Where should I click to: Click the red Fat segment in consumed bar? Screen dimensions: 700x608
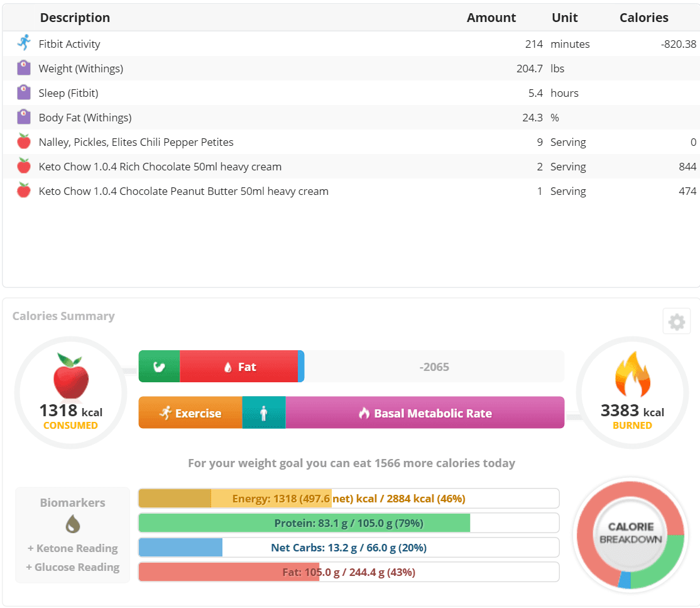click(x=239, y=367)
